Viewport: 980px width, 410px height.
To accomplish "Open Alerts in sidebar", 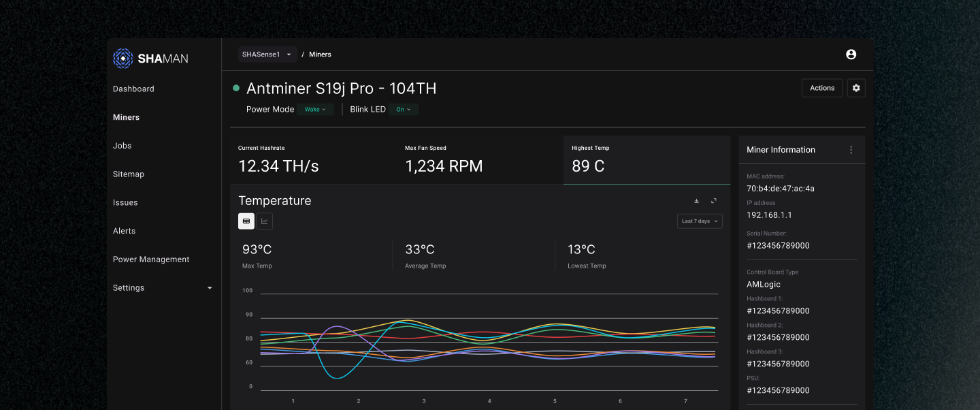I will (x=124, y=231).
